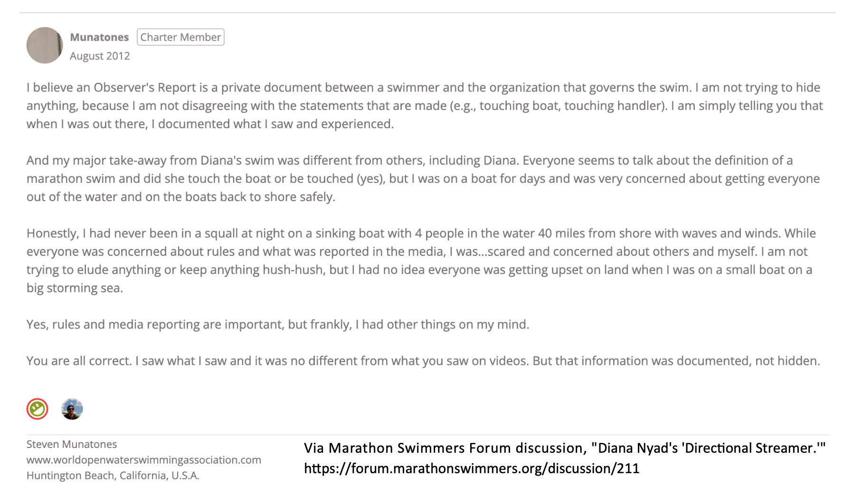Open the Munatones username link

(99, 37)
